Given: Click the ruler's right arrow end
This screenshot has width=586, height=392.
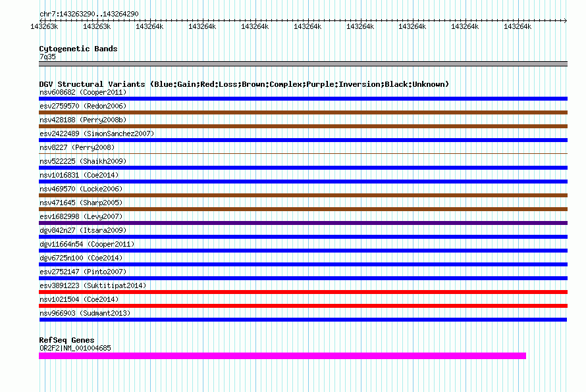Looking at the screenshot, I should (x=566, y=20).
